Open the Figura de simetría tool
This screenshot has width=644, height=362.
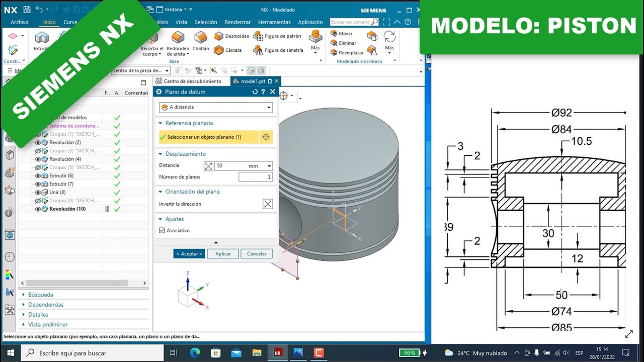[278, 50]
